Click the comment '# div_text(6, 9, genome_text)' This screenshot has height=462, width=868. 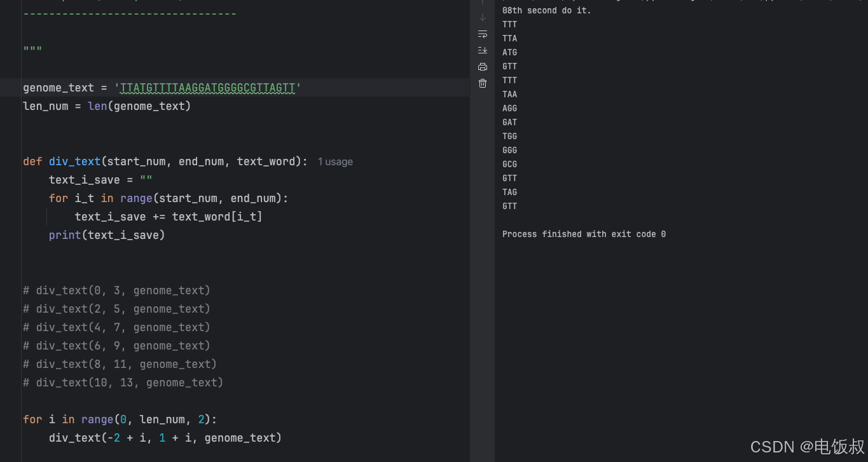point(116,346)
